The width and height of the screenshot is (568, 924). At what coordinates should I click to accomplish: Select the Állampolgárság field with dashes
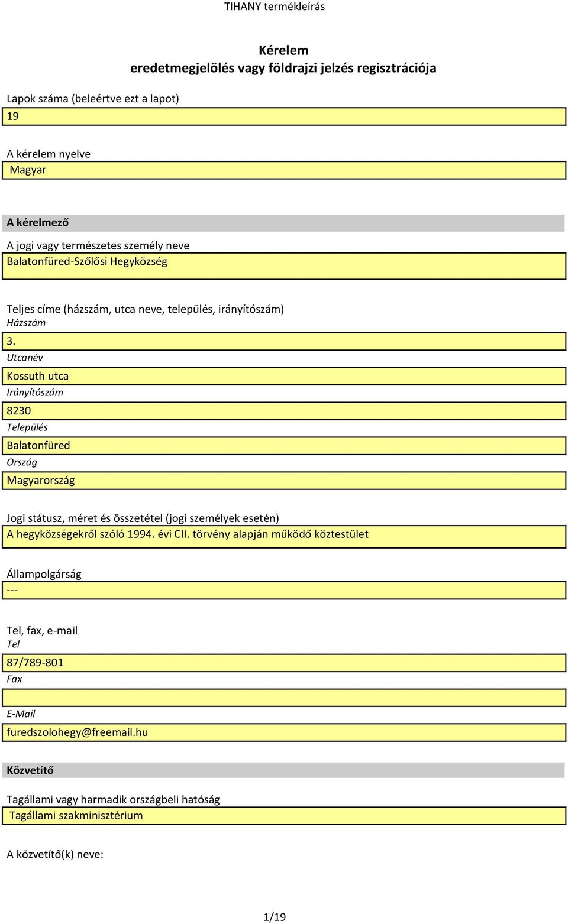(284, 591)
